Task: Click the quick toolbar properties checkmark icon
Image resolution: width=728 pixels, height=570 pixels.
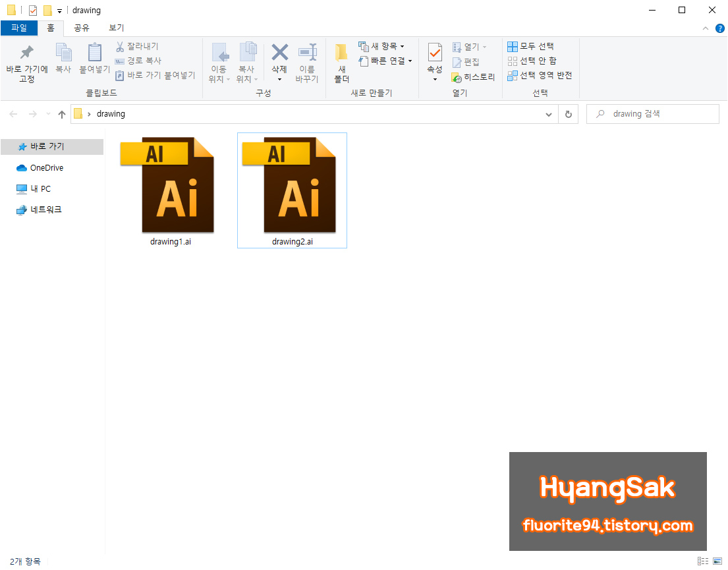Action: (33, 11)
